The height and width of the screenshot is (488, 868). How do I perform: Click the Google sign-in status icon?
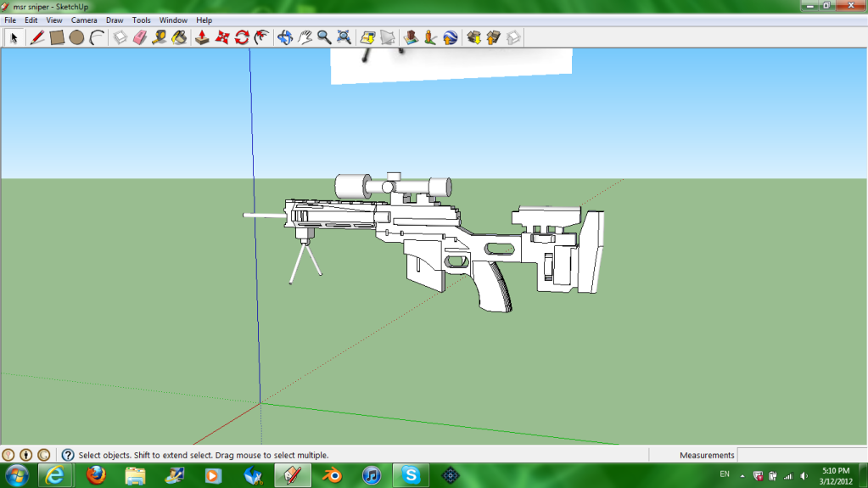(44, 455)
